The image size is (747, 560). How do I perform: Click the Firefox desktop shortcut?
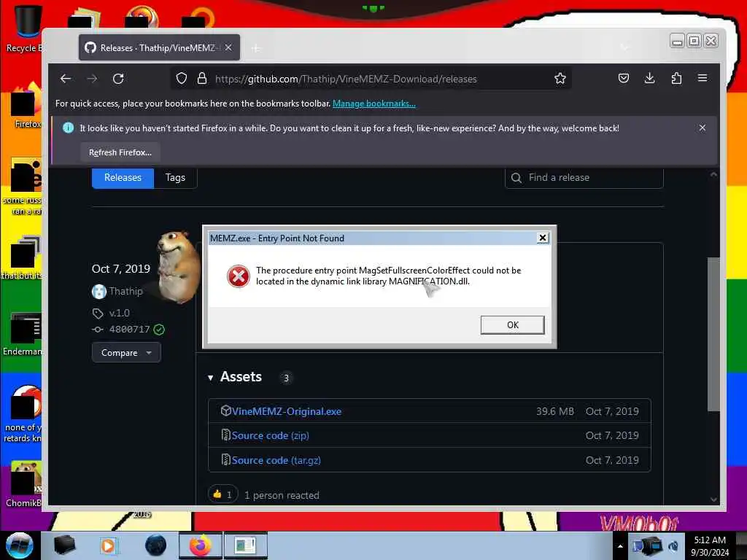25,106
